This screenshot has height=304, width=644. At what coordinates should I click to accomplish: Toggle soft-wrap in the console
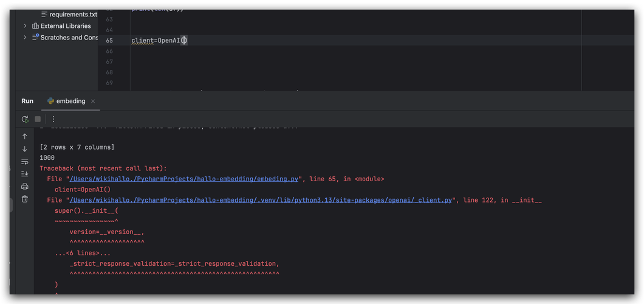[x=25, y=162]
